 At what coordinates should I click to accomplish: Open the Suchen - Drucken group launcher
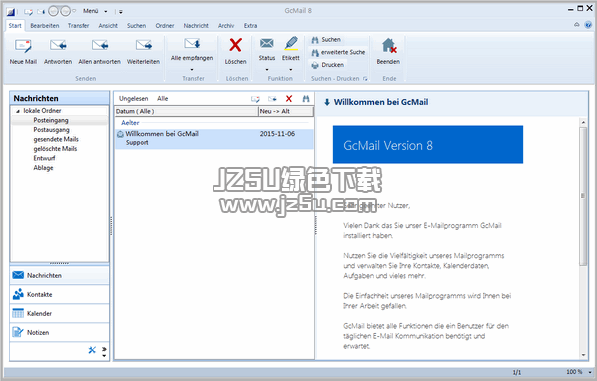tap(365, 79)
